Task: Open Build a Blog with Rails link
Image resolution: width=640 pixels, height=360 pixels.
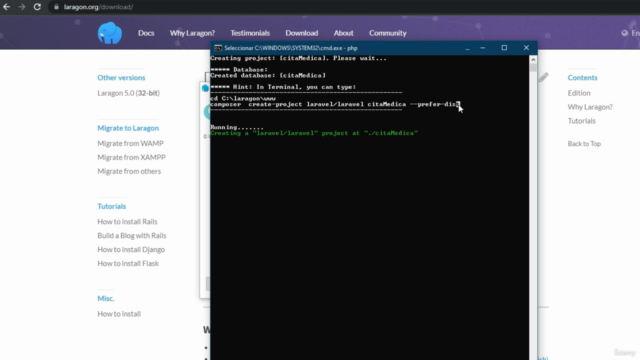Action: 132,236
